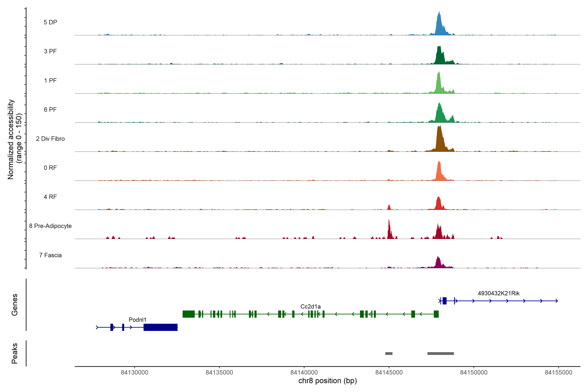Click the small gray peak bar

coord(389,353)
